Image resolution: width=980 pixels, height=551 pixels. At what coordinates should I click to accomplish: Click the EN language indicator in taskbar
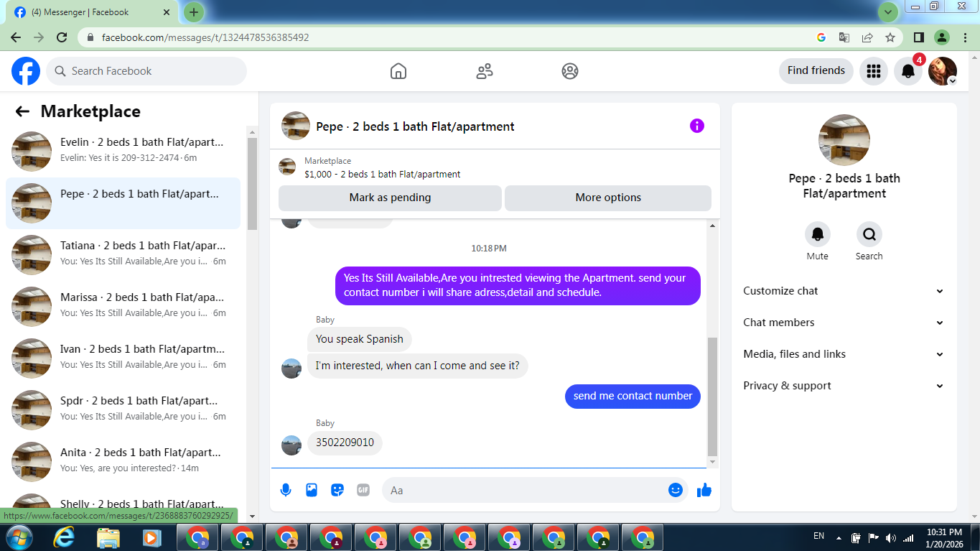click(818, 537)
